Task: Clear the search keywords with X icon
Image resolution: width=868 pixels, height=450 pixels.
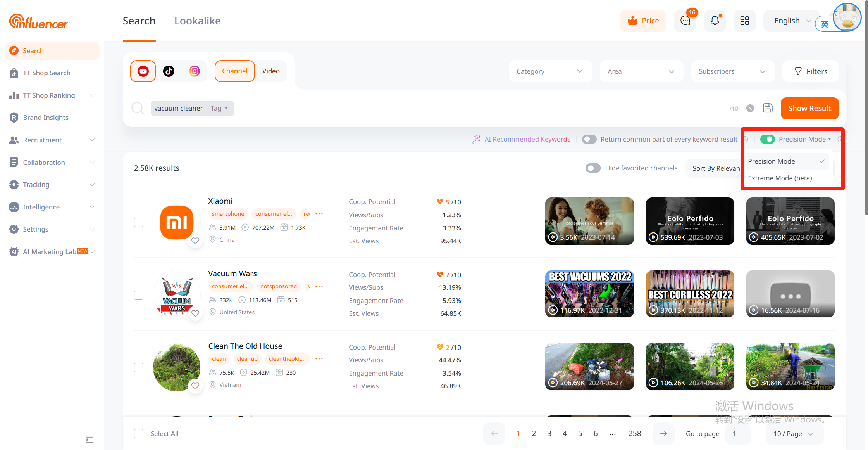Action: pos(750,108)
